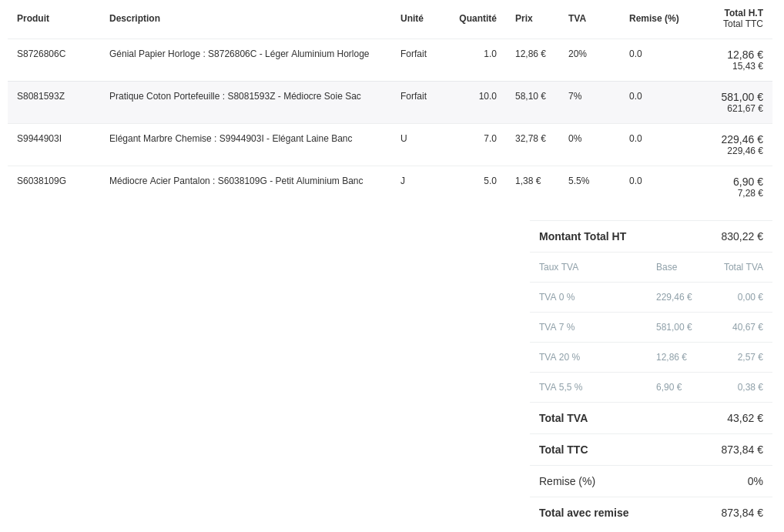The height and width of the screenshot is (532, 784).
Task: Click the unit price 1,38 €
Action: (528, 181)
